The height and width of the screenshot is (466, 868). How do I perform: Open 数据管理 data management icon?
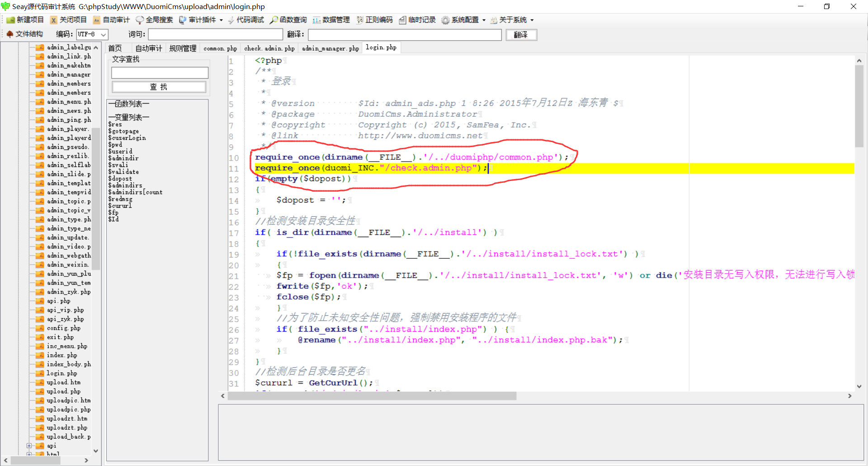(x=316, y=20)
